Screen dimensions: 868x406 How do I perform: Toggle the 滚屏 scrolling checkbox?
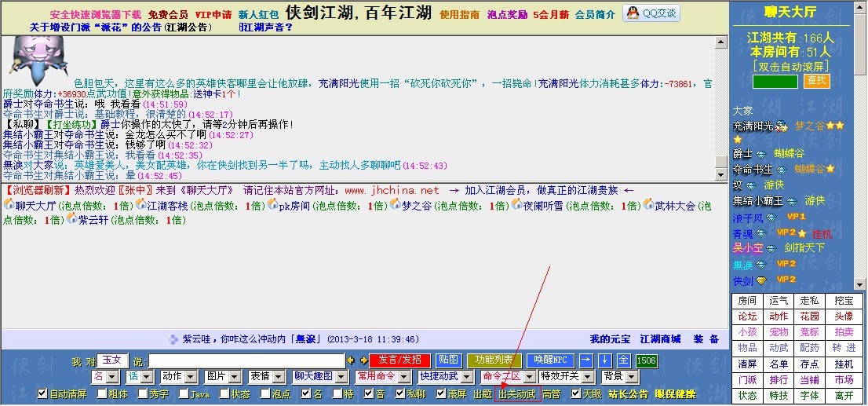[x=440, y=393]
